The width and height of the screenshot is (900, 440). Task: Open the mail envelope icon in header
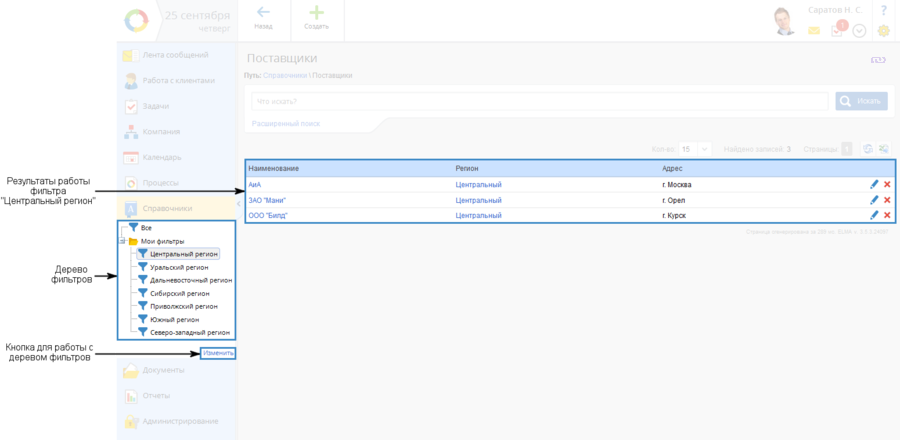(814, 31)
